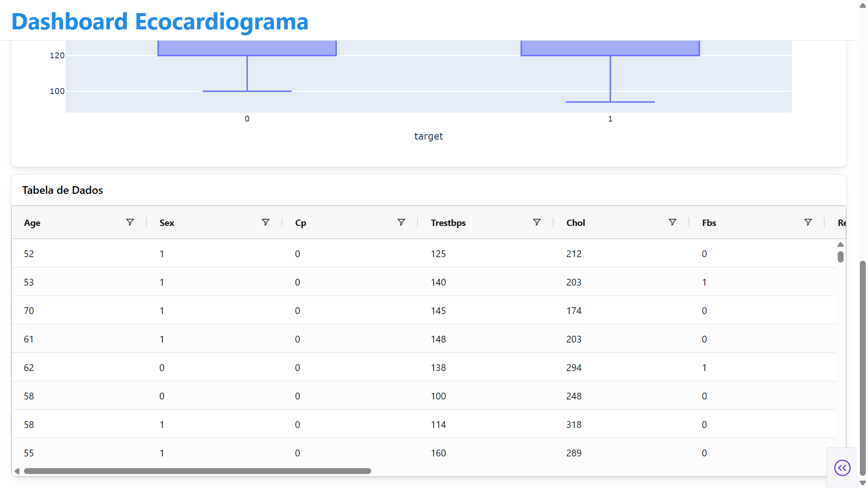The height and width of the screenshot is (488, 868).
Task: Select Age cell with value 55
Action: tap(79, 453)
